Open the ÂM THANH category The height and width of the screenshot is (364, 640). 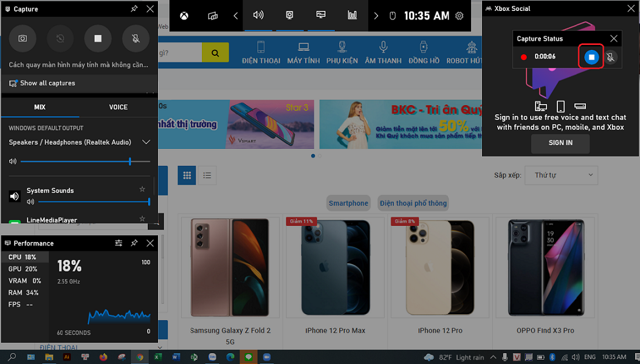point(383,53)
